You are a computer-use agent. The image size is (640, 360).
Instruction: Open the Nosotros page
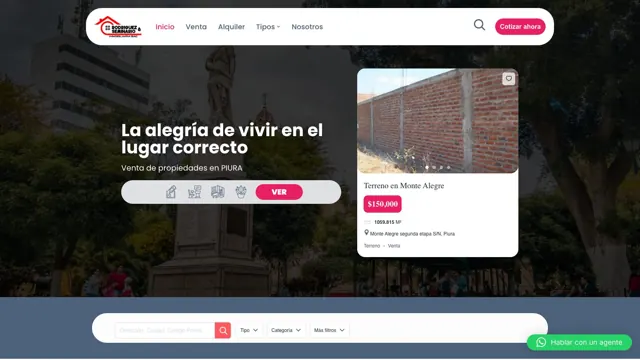click(307, 27)
